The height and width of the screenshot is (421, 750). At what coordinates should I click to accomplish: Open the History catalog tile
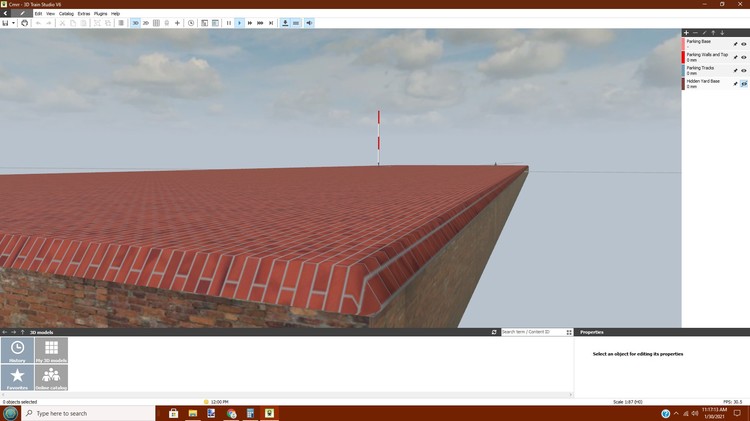[x=17, y=350]
